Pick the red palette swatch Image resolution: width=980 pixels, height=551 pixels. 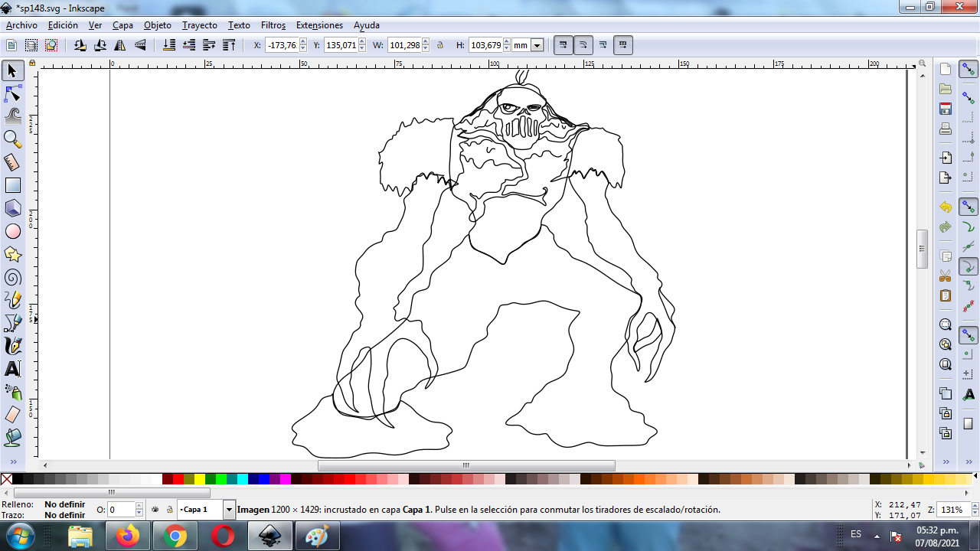coord(178,479)
